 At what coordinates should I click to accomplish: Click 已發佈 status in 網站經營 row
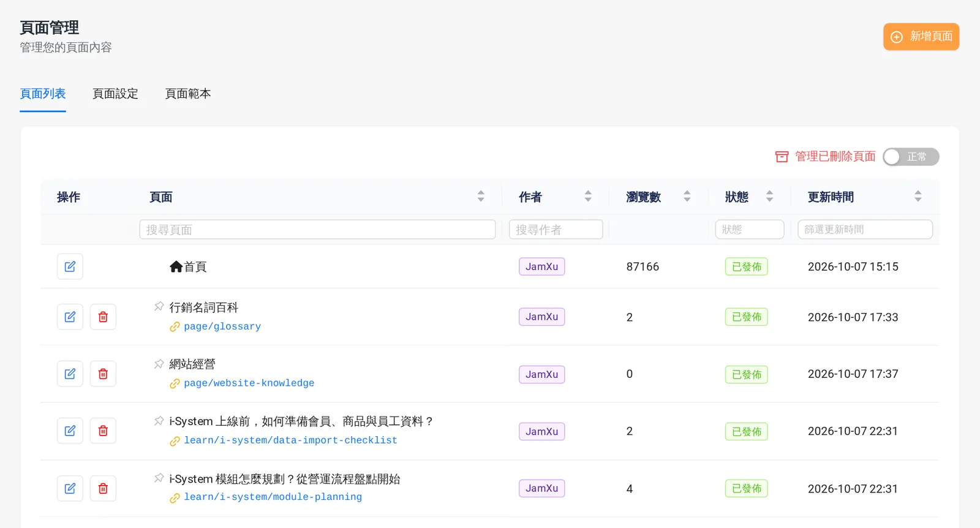(747, 374)
